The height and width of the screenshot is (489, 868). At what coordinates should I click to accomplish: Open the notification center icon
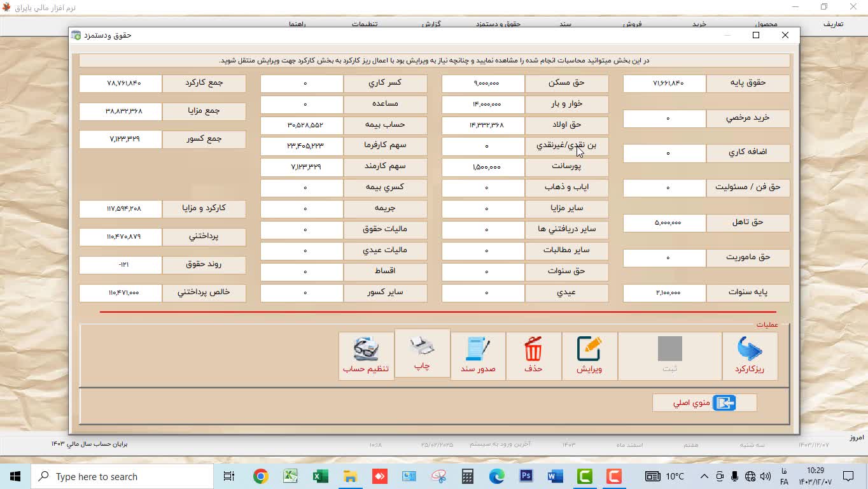pyautogui.click(x=848, y=476)
